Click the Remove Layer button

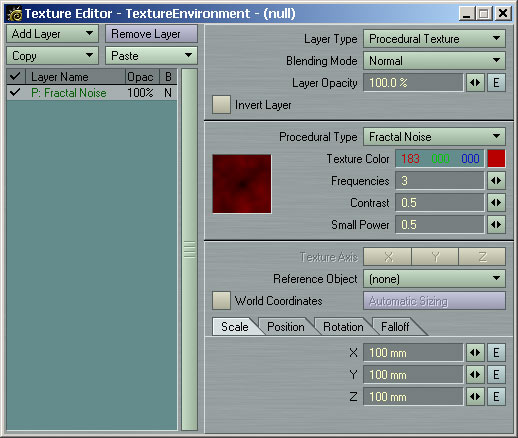coord(152,34)
